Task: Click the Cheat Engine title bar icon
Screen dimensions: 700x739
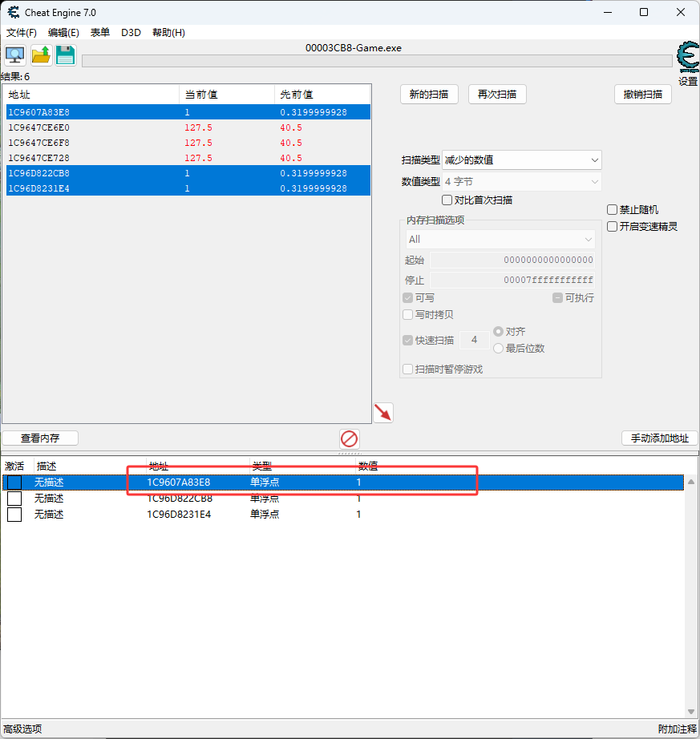Action: 13,12
